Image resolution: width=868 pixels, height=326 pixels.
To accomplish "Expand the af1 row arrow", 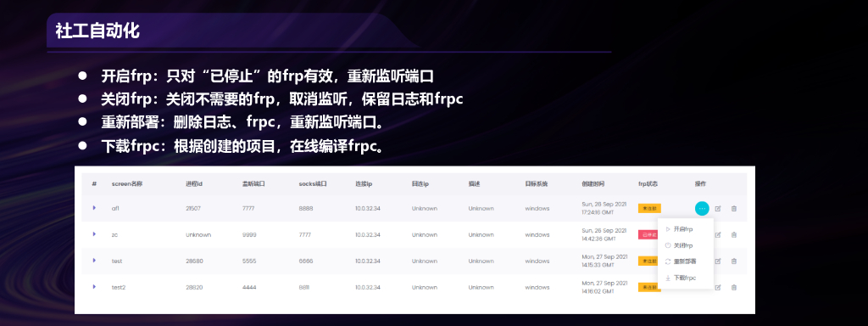I will pos(94,208).
